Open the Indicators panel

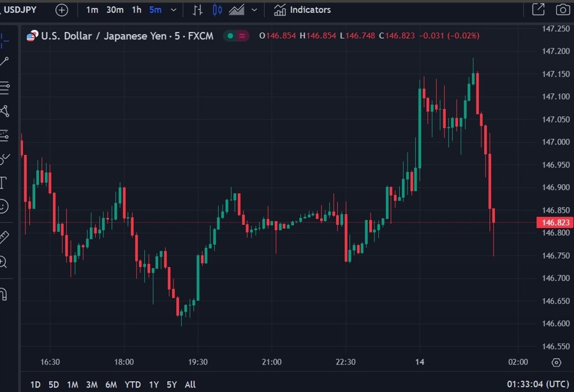coord(303,10)
